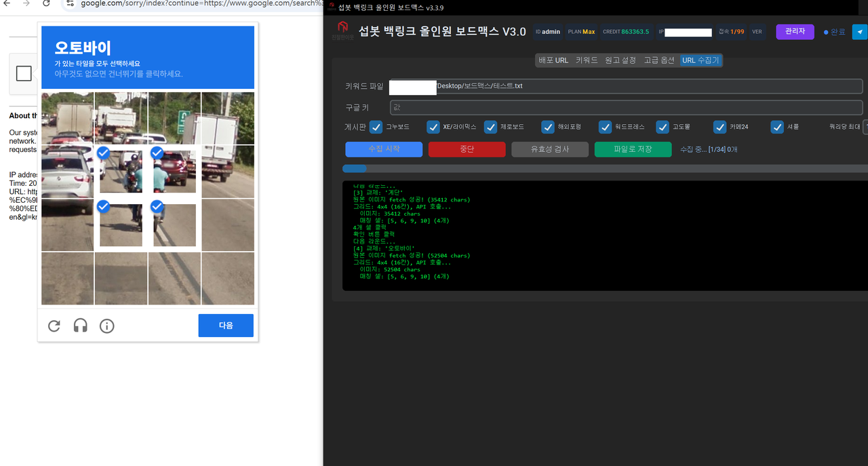868x466 pixels.
Task: Click the browser address bar URL
Action: tap(202, 3)
